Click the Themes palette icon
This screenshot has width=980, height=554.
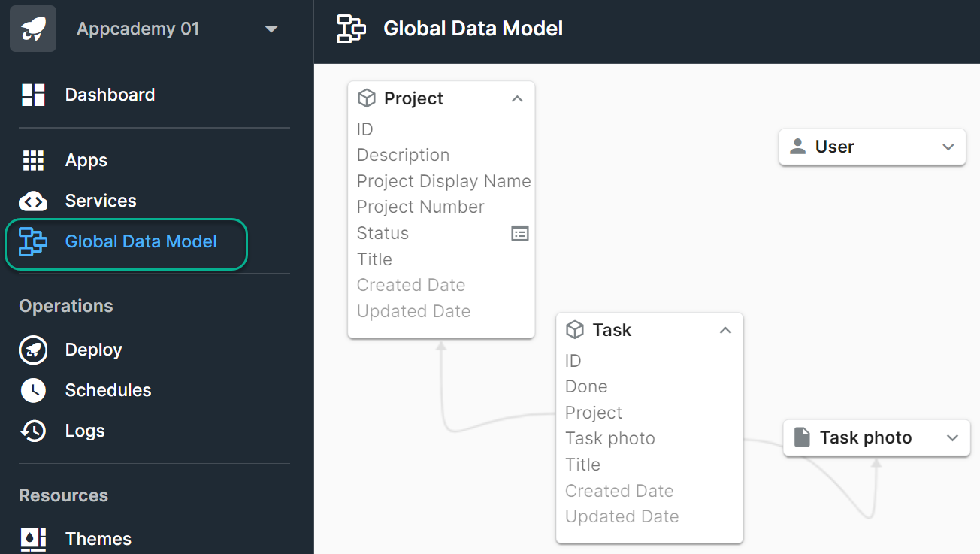33,538
